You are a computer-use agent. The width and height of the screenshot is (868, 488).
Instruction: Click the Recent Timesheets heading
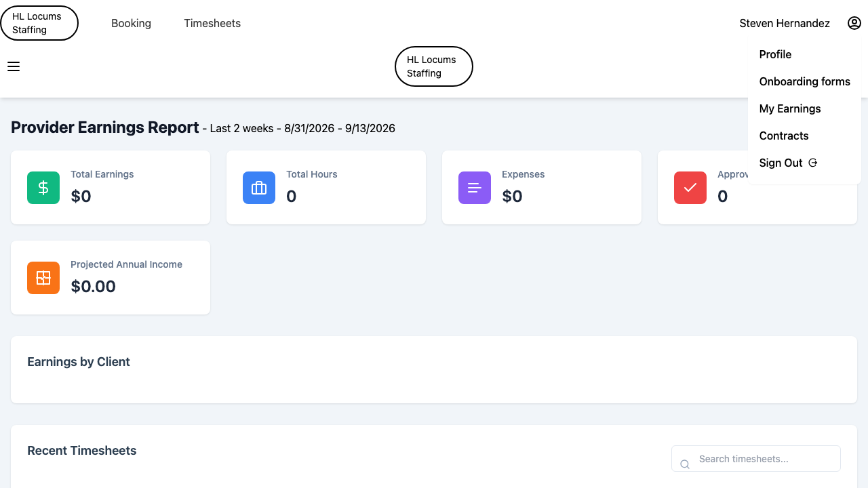[82, 451]
